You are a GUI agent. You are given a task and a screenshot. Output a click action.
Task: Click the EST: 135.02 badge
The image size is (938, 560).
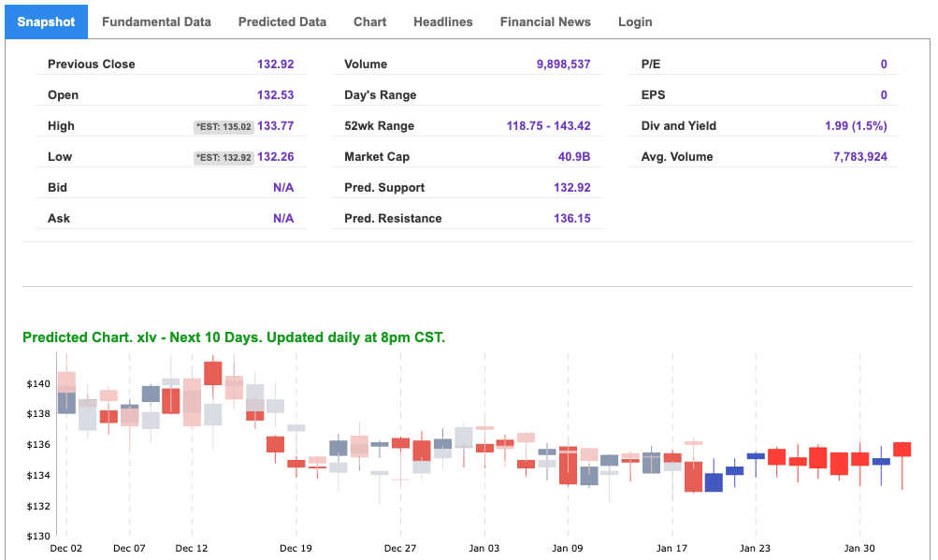(224, 127)
